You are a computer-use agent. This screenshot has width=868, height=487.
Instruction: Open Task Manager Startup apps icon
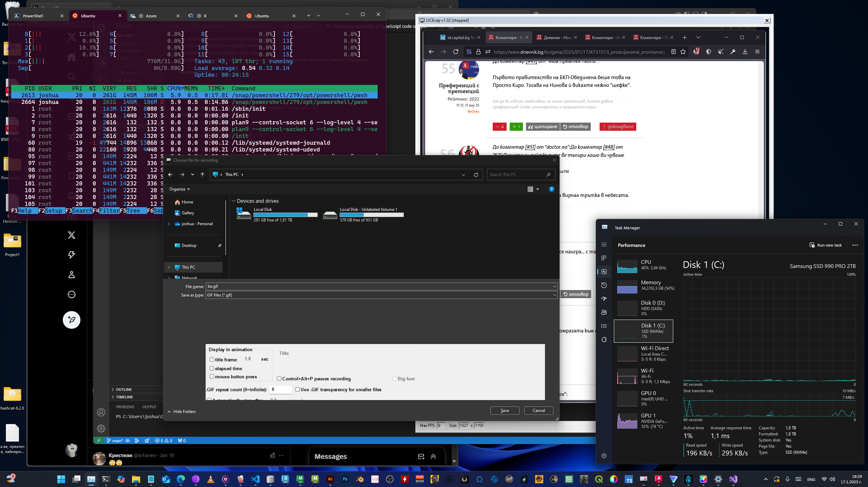pyautogui.click(x=604, y=299)
